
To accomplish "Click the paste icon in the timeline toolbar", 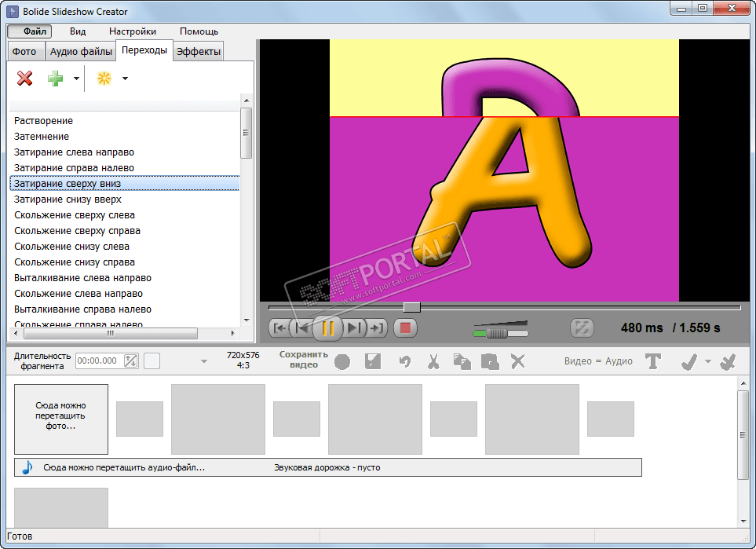I will point(490,361).
